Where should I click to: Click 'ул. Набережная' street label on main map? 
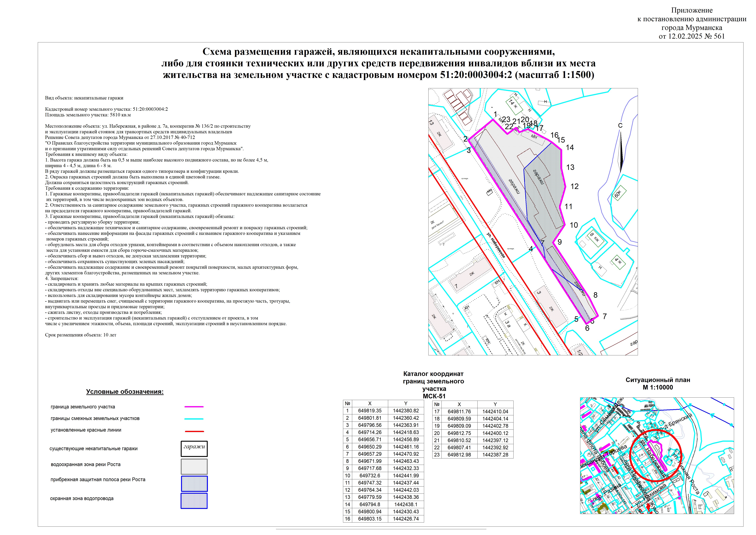[x=496, y=245]
